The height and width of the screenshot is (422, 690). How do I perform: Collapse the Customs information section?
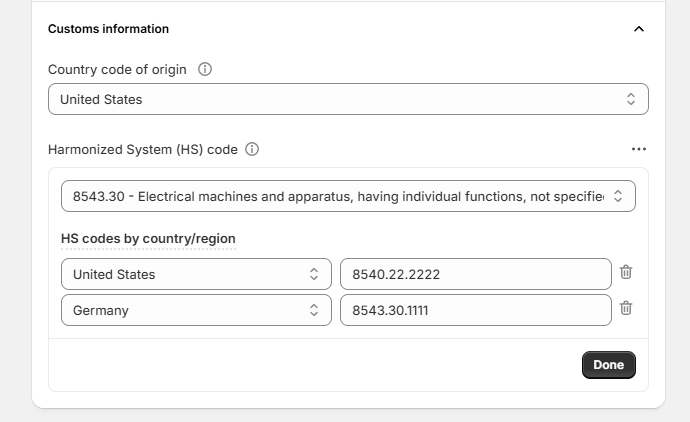(x=639, y=29)
